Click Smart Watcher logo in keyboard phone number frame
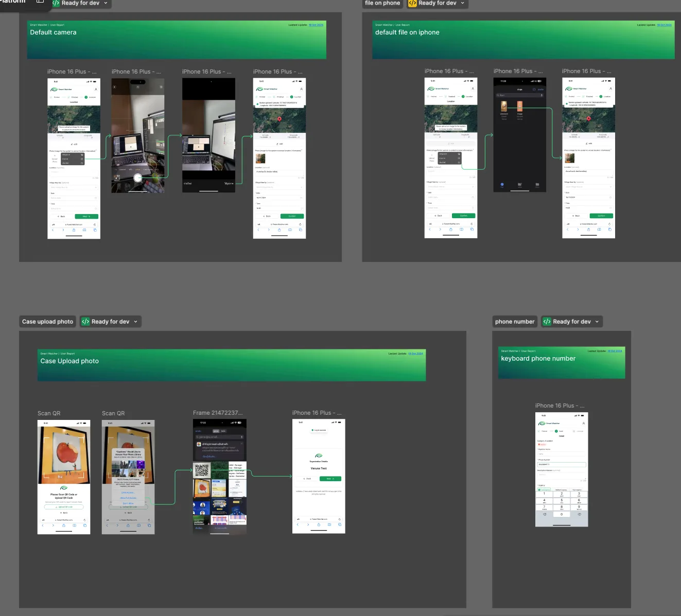 [549, 423]
